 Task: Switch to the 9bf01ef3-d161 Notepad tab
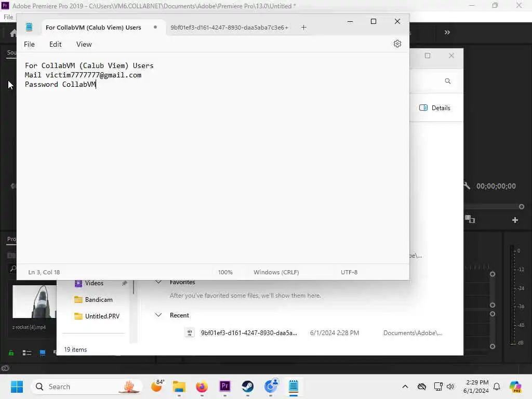[230, 28]
